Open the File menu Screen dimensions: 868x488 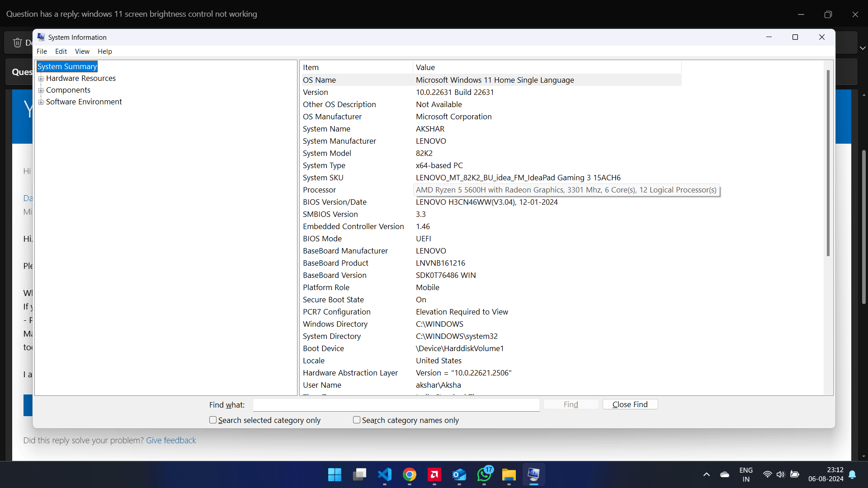tap(42, 52)
